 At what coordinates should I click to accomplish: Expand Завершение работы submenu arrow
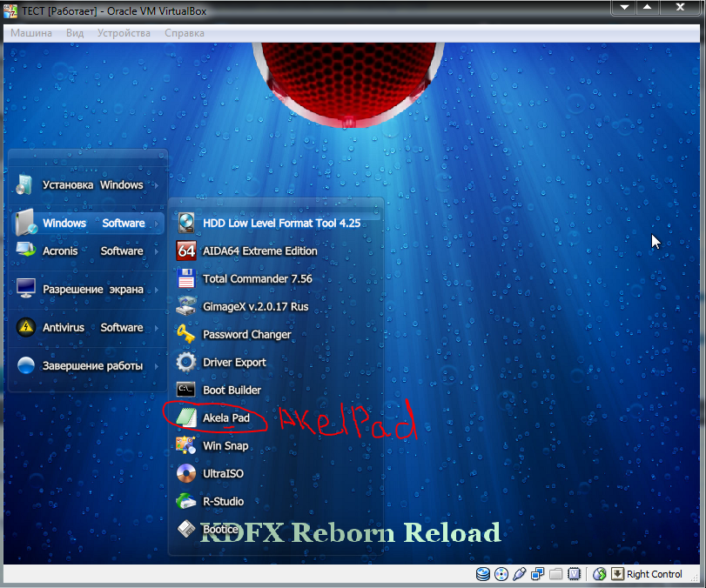pyautogui.click(x=156, y=365)
